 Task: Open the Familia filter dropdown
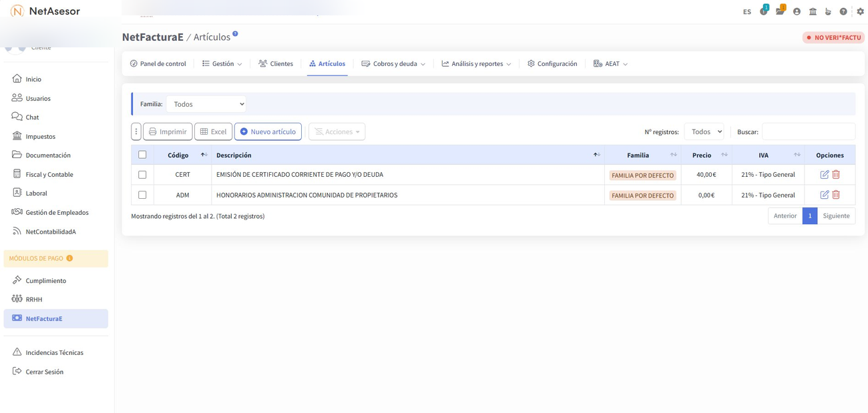(206, 104)
